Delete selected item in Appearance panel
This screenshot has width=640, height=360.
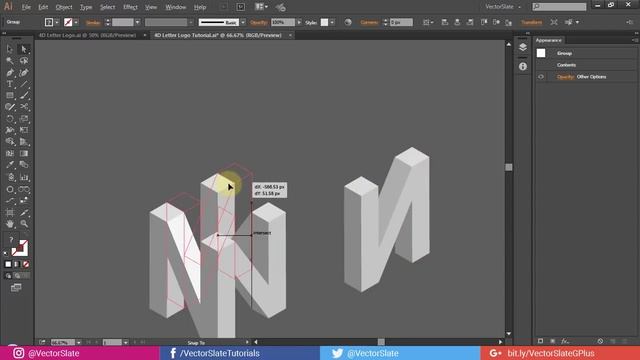tap(624, 341)
